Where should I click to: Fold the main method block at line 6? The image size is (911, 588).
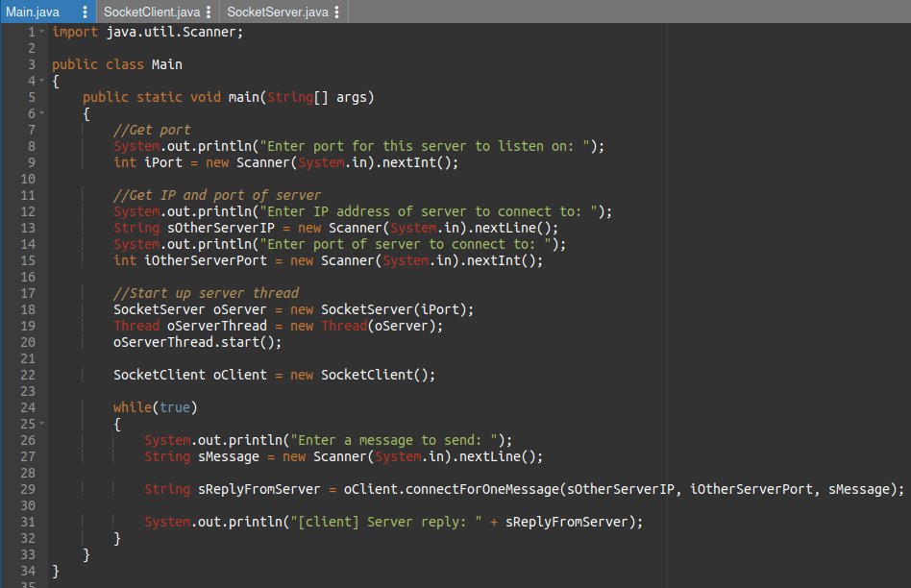(42, 113)
